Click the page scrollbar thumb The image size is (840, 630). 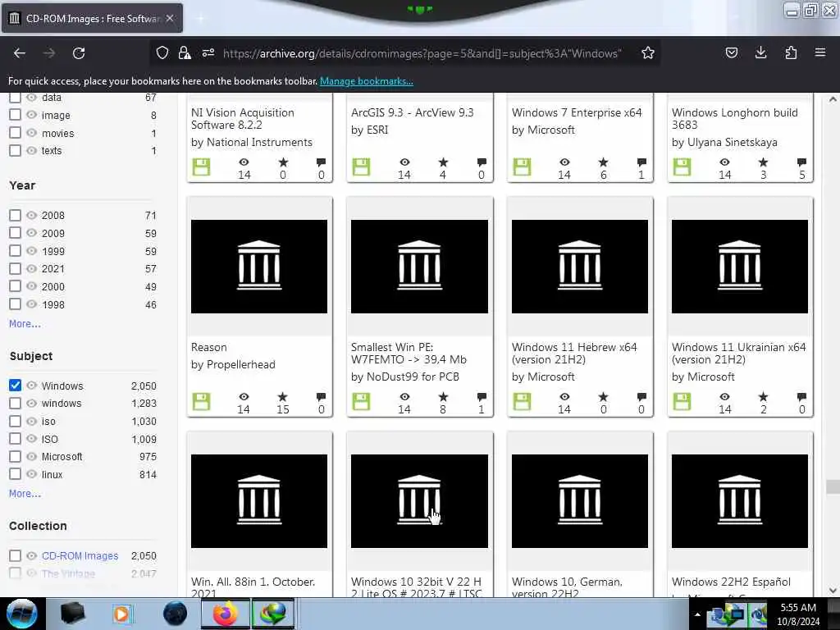click(833, 486)
